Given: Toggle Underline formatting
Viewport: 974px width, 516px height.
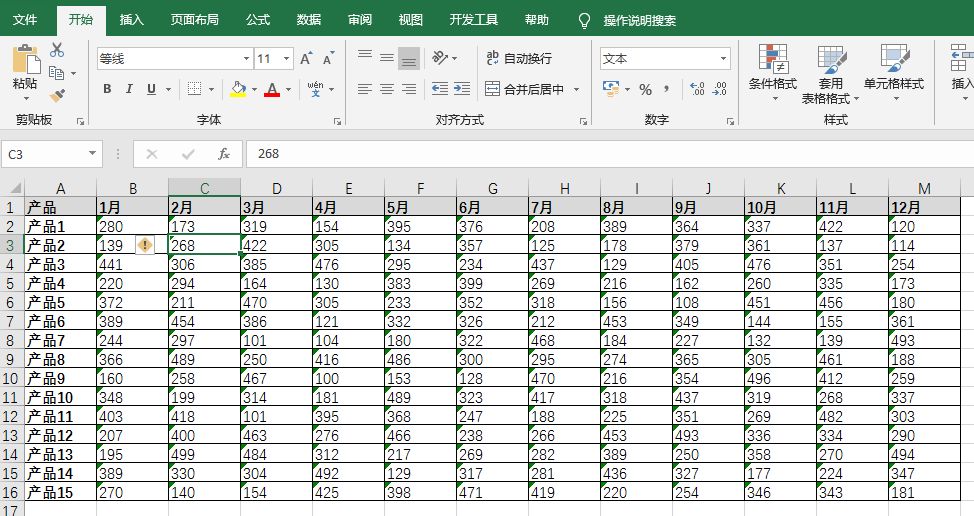Looking at the screenshot, I should pos(151,89).
